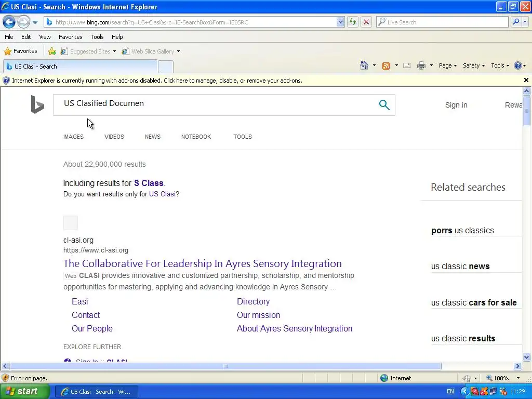The height and width of the screenshot is (399, 532).
Task: Click the Refresh page icon
Action: (x=353, y=22)
